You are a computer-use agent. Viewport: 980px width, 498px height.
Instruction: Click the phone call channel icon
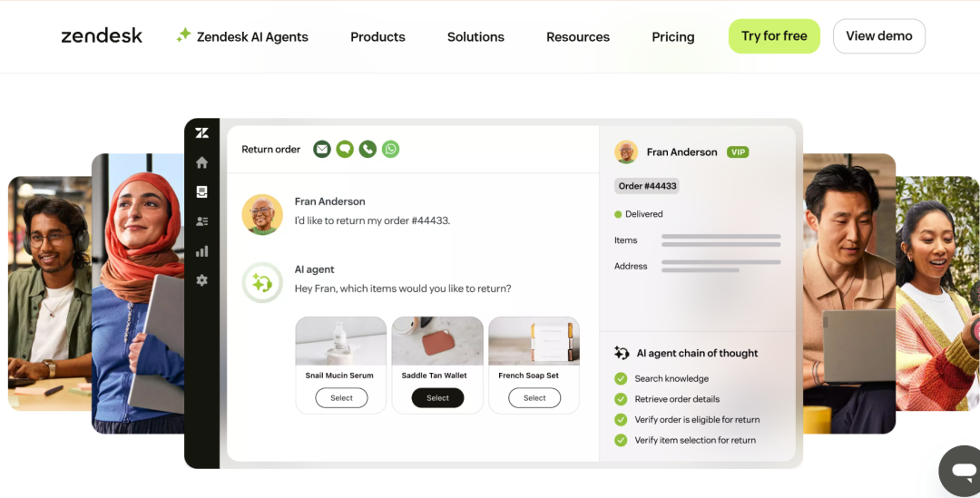(x=367, y=150)
